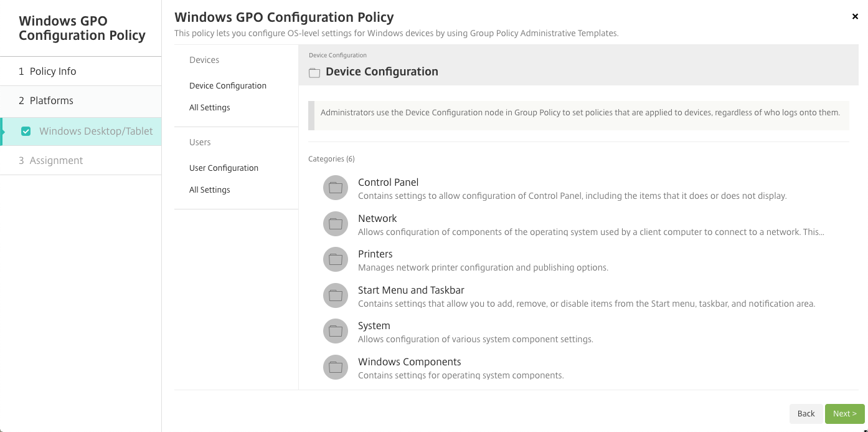868x432 pixels.
Task: Open the Printers category folder icon
Action: (x=336, y=259)
